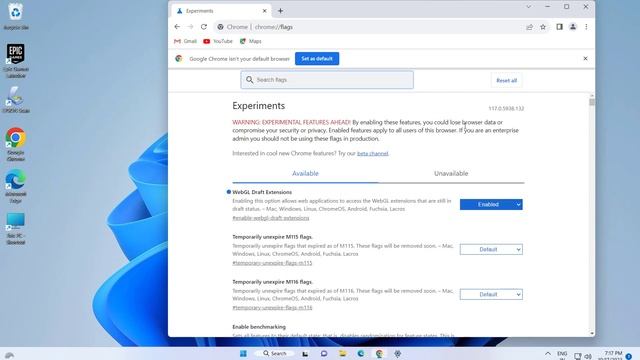This screenshot has height=360, width=640.
Task: Select the Recycle Bin desktop icon
Action: click(16, 16)
